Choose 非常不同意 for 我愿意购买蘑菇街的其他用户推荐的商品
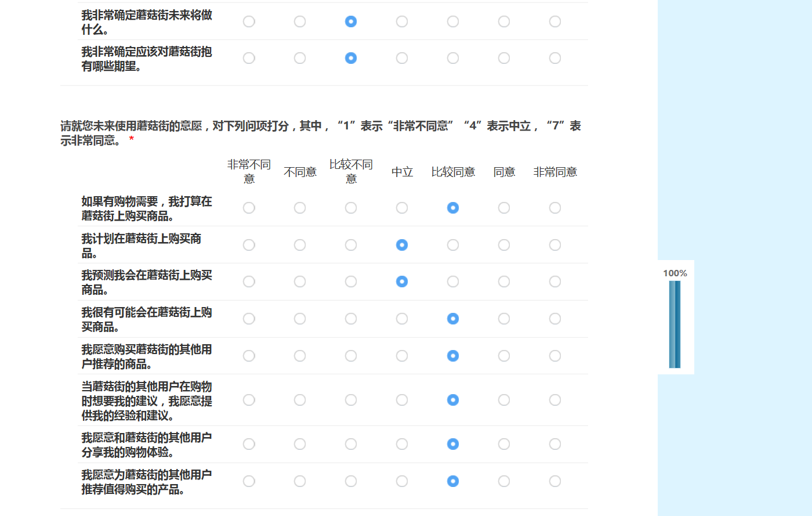Screen dimensions: 812x516 click(x=249, y=356)
